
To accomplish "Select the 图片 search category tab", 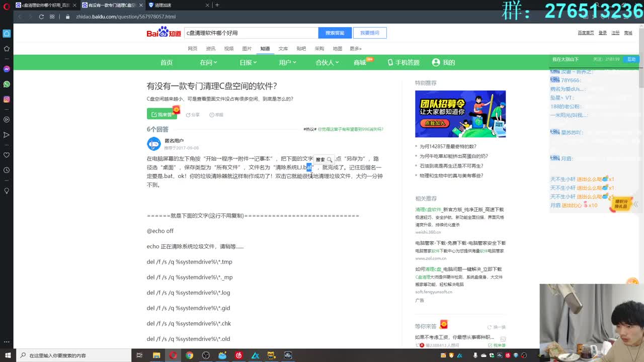I will 247,48.
